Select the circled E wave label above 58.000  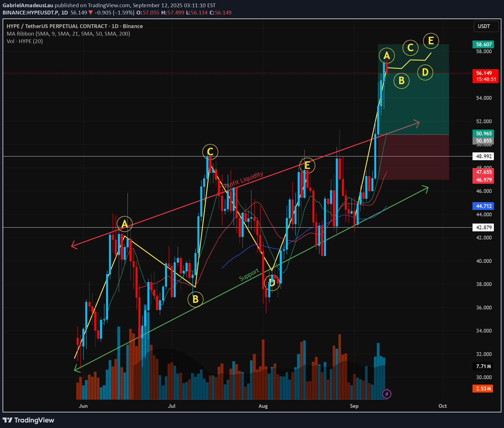[x=431, y=41]
